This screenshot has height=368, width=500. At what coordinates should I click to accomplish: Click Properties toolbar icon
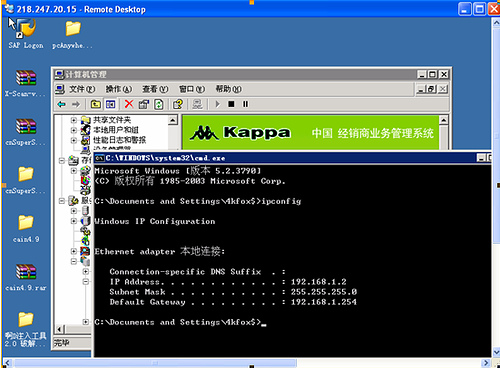(144, 104)
